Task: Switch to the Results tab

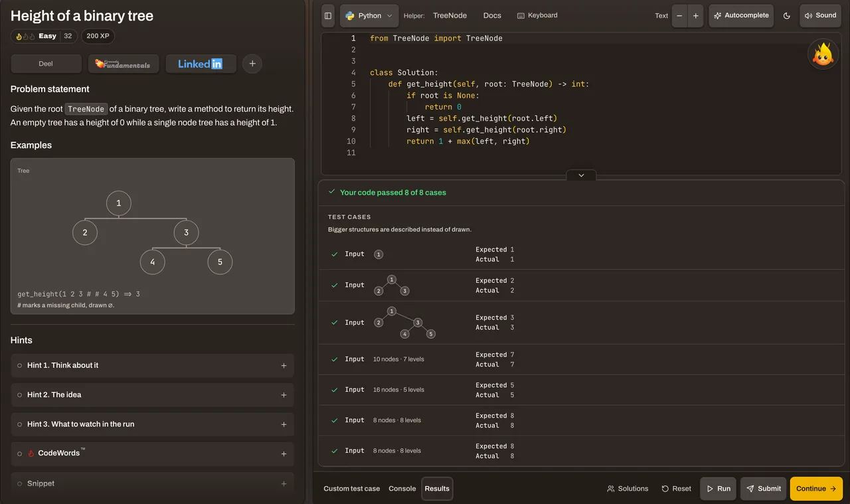Action: (x=437, y=489)
